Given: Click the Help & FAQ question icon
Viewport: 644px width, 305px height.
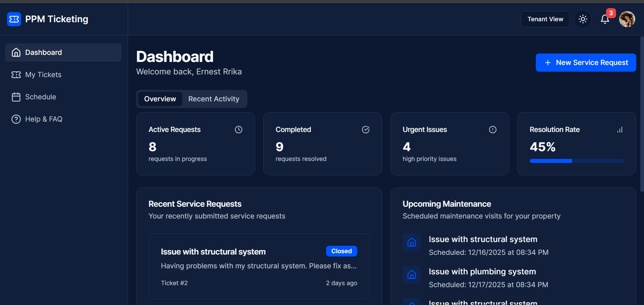Looking at the screenshot, I should coord(16,119).
